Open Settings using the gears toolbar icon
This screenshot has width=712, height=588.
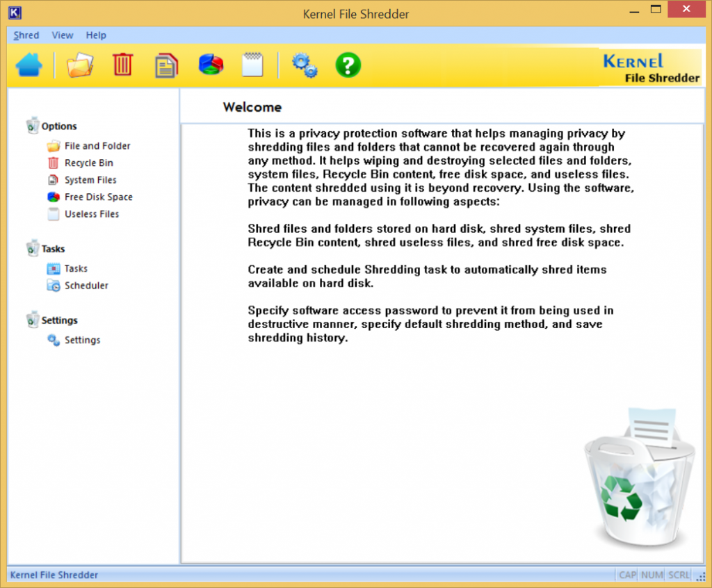[305, 65]
